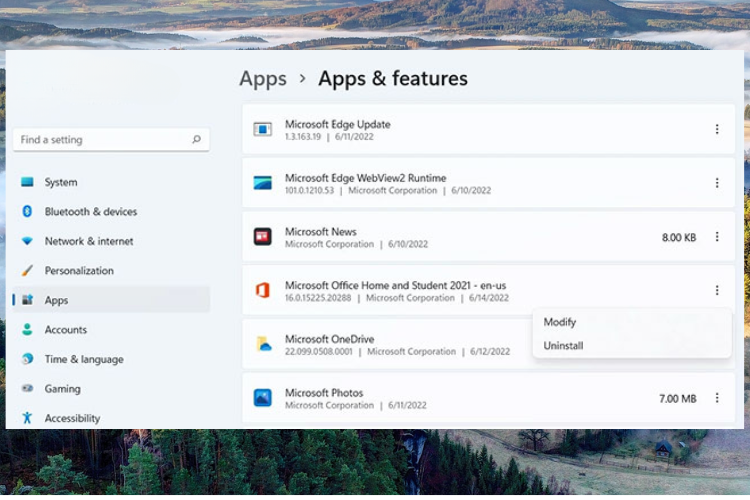The width and height of the screenshot is (750, 500).
Task: Open more options for Microsoft Photos
Action: click(717, 398)
